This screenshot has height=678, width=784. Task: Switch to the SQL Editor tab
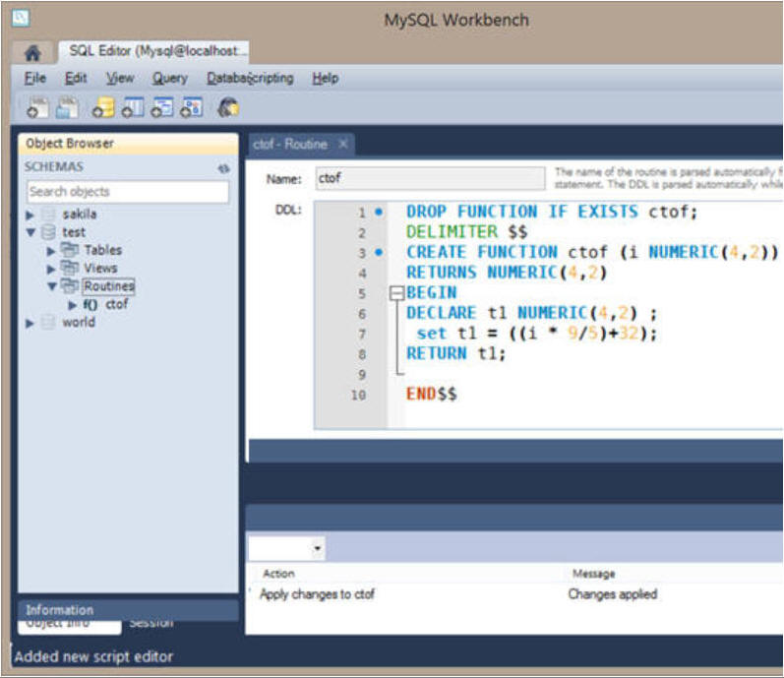click(x=154, y=51)
